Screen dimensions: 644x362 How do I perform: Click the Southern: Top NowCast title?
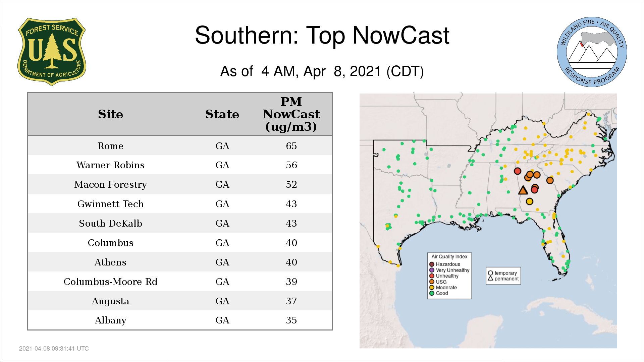point(322,36)
